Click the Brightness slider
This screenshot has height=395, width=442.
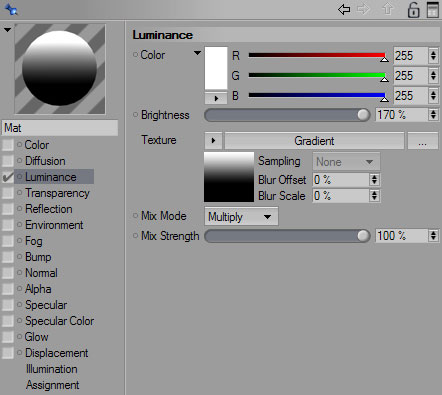pyautogui.click(x=287, y=115)
